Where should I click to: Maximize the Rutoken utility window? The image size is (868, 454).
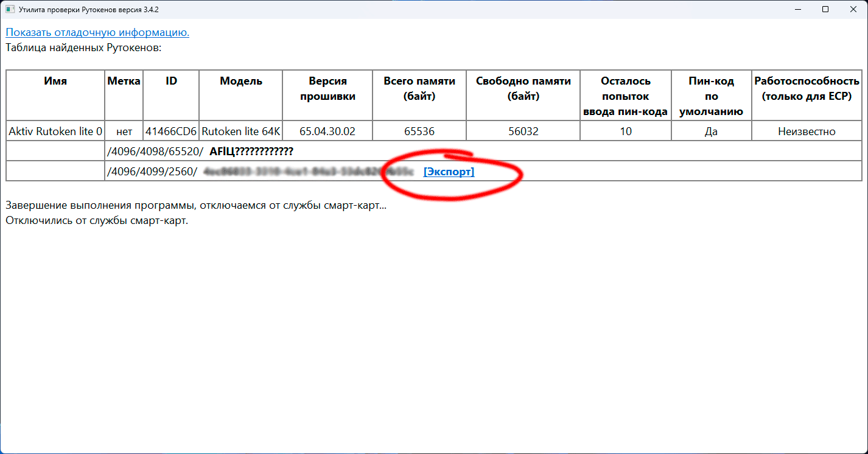click(825, 10)
